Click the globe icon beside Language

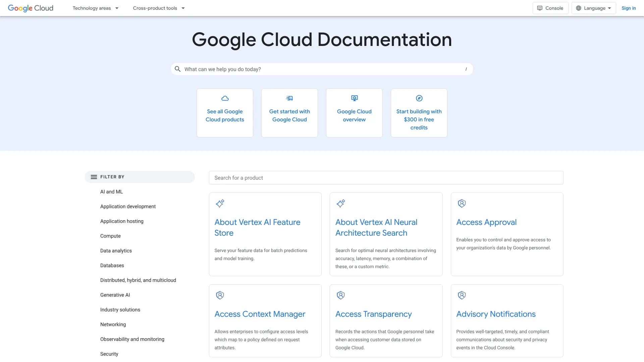[x=579, y=8]
